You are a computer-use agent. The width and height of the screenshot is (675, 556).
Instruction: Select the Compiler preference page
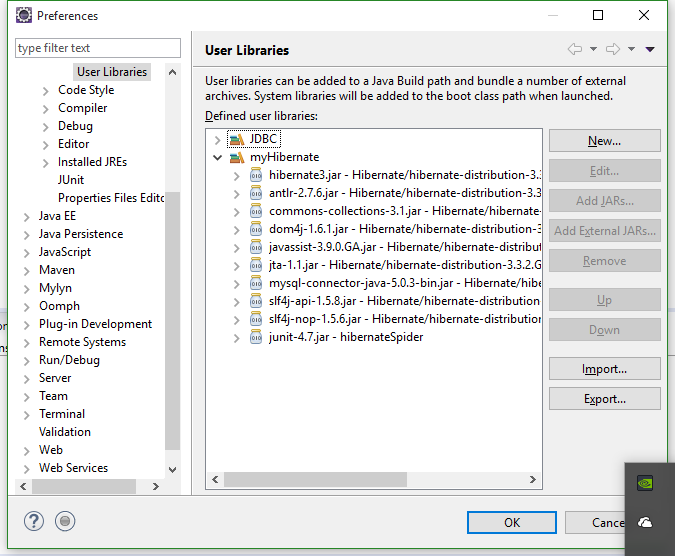(83, 108)
